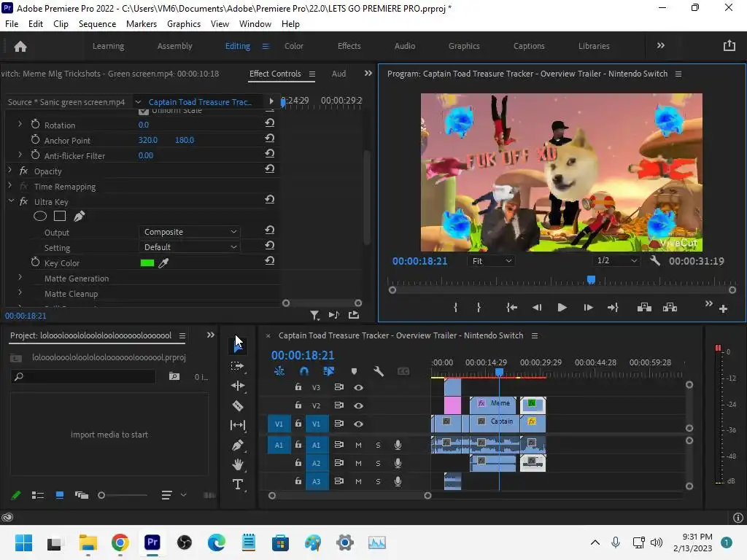Select the Pen tool in tools panel

238,445
